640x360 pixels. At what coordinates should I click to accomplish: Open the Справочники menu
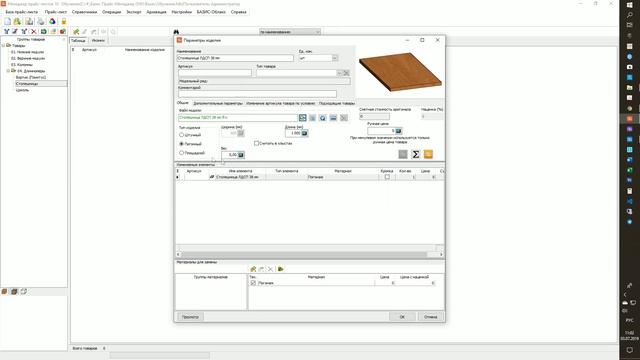click(84, 12)
